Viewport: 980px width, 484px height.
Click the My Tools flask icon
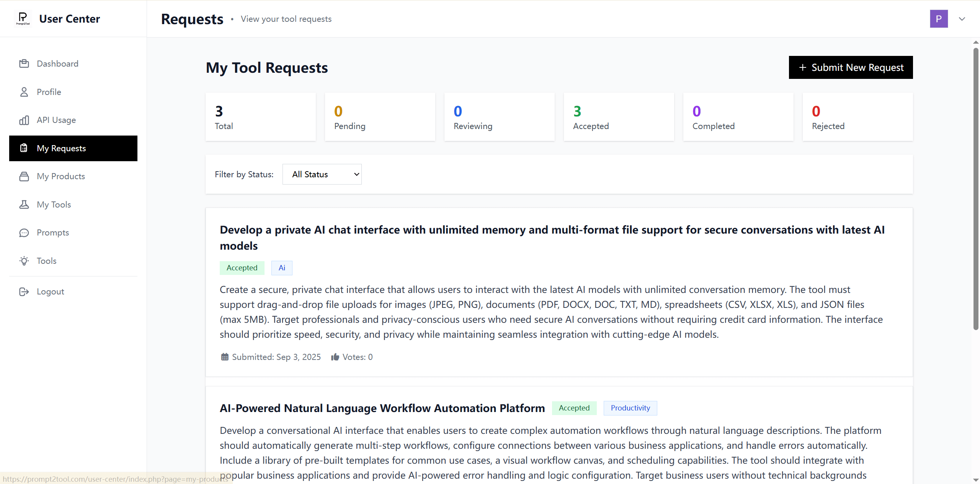24,204
